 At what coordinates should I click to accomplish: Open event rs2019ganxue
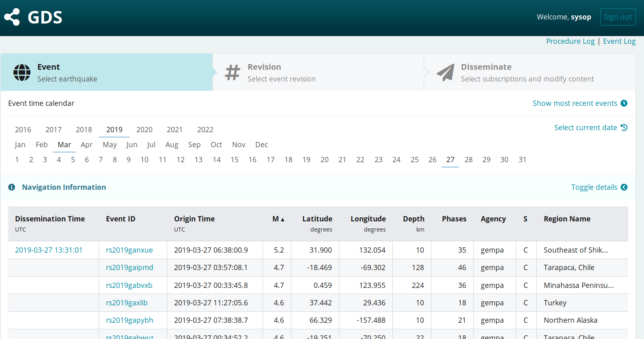coord(129,250)
